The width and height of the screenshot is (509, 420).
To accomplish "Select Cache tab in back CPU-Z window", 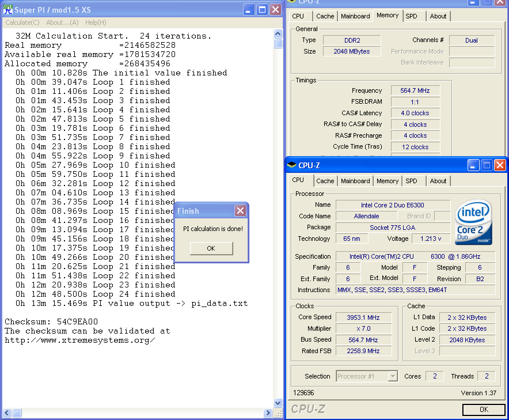I will tap(325, 16).
